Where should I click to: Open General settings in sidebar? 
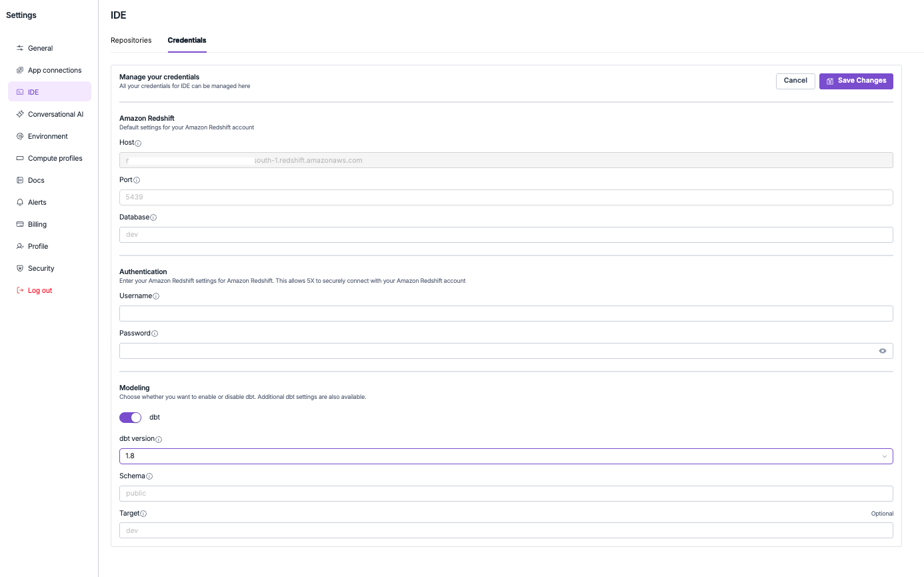point(39,48)
